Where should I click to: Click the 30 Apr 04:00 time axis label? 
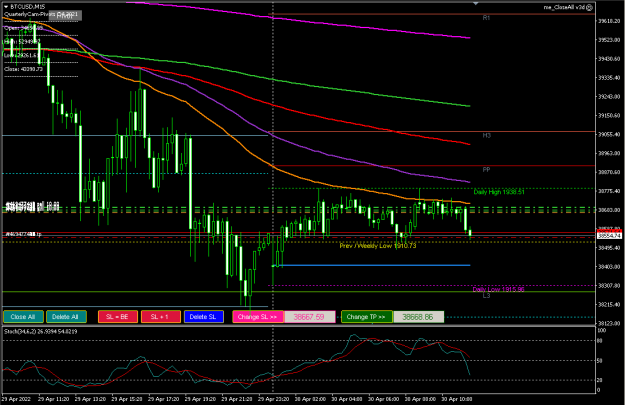click(x=347, y=399)
